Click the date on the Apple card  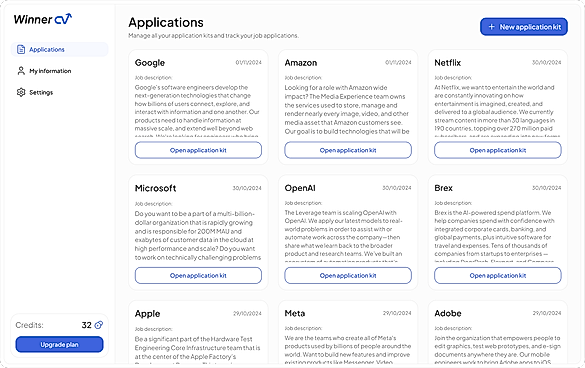(247, 313)
